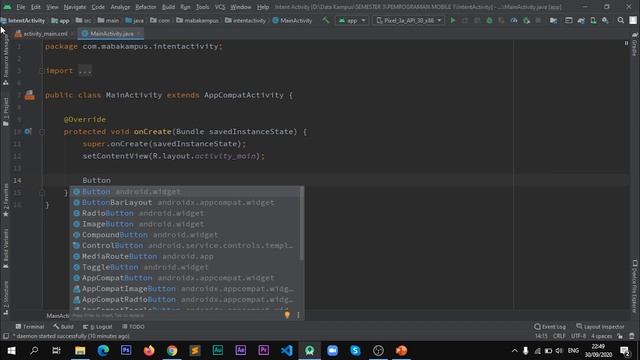This screenshot has width=640, height=360.
Task: Open the profiler gauge icon in the toolbar
Action: [514, 20]
